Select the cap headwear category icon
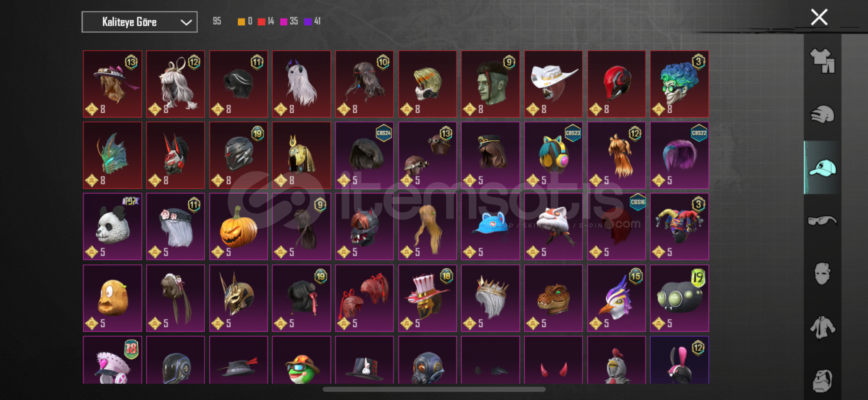 click(822, 168)
